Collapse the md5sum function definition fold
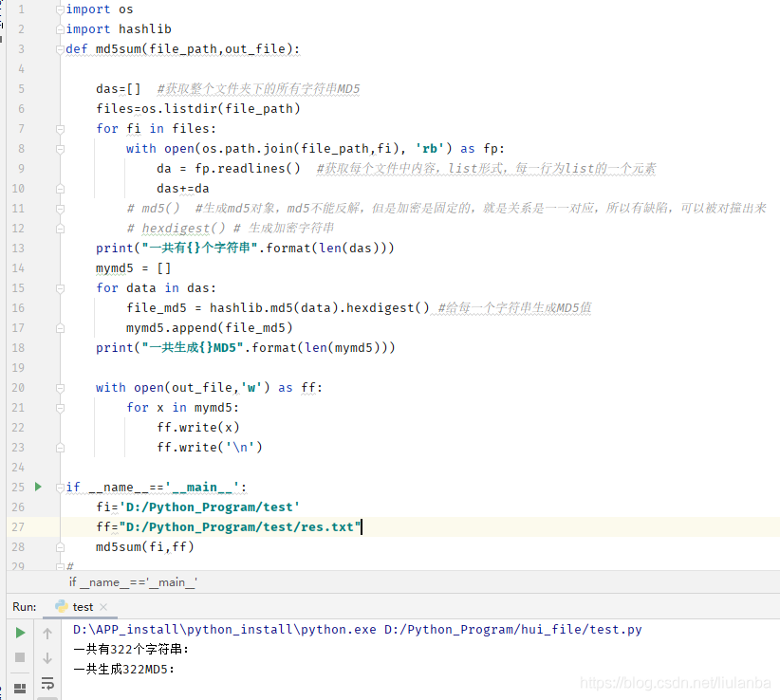 (x=60, y=49)
